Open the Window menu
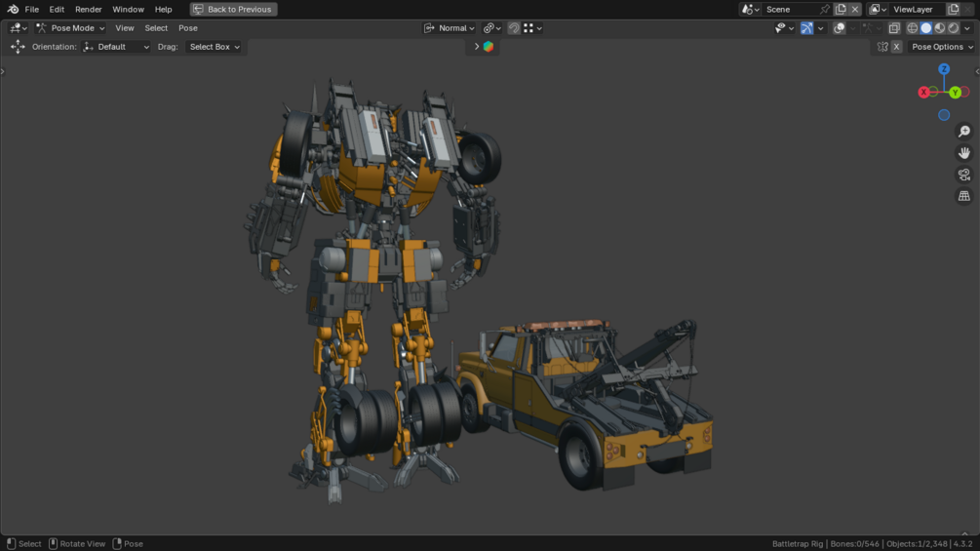This screenshot has width=980, height=551. pyautogui.click(x=128, y=10)
